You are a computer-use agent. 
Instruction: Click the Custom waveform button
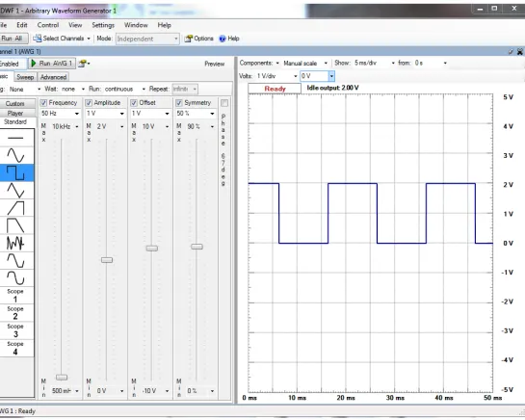pos(15,103)
